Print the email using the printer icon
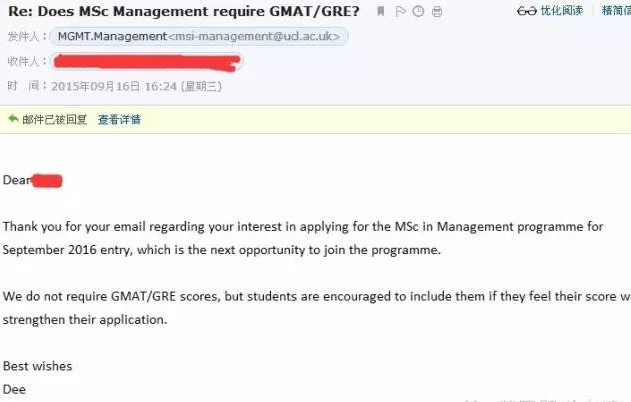The height and width of the screenshot is (402, 631). (437, 12)
